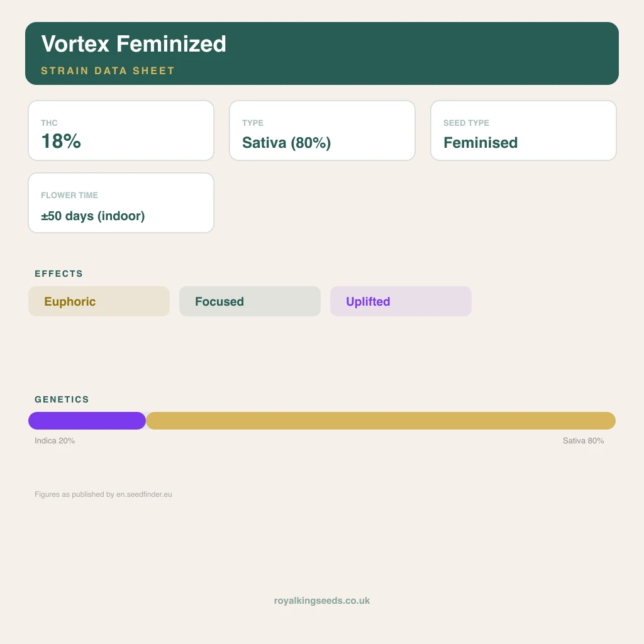Image resolution: width=644 pixels, height=644 pixels.
Task: Click the gold Sativa bar segment
Action: click(x=380, y=421)
